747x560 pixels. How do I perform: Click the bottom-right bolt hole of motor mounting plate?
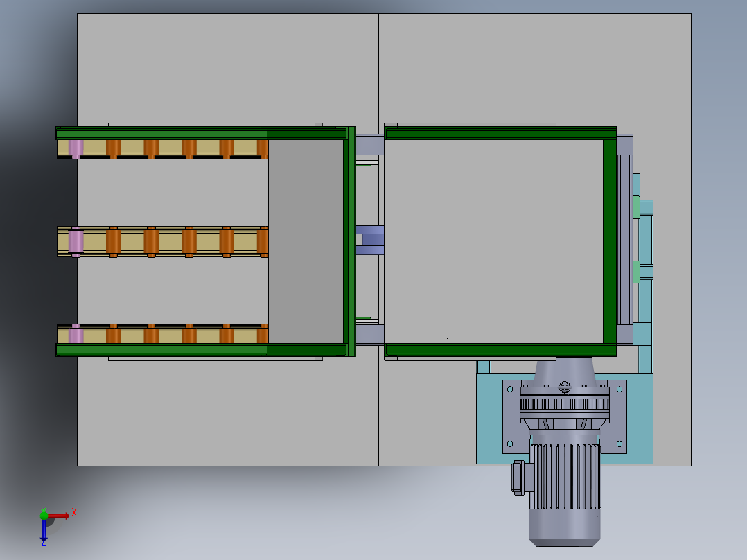click(x=619, y=444)
